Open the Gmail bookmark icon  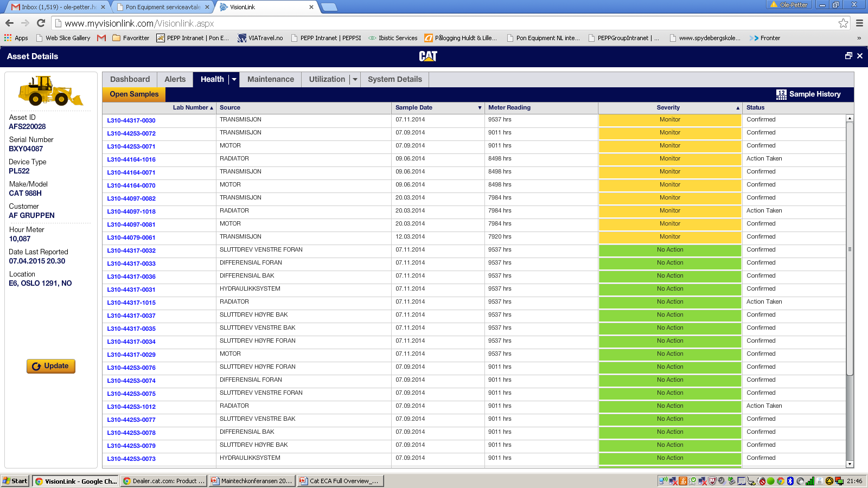click(101, 38)
